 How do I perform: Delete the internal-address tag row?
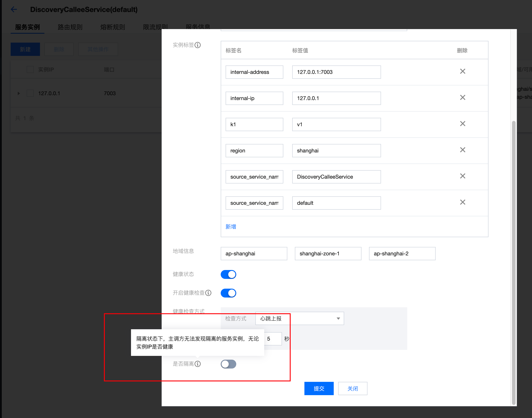(x=463, y=71)
